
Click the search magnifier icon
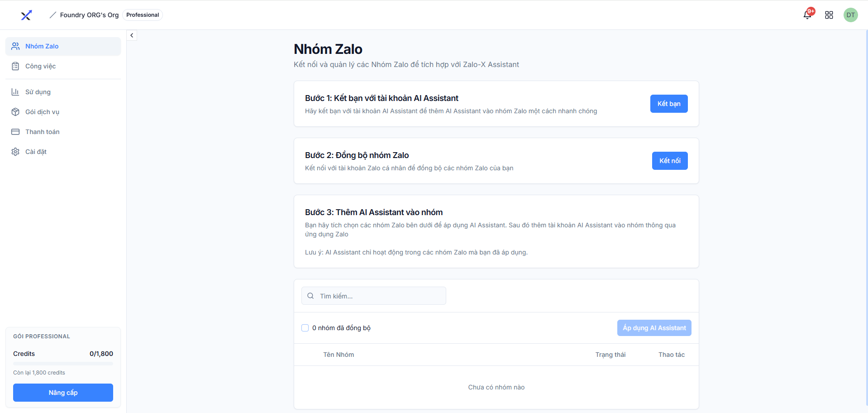point(310,296)
